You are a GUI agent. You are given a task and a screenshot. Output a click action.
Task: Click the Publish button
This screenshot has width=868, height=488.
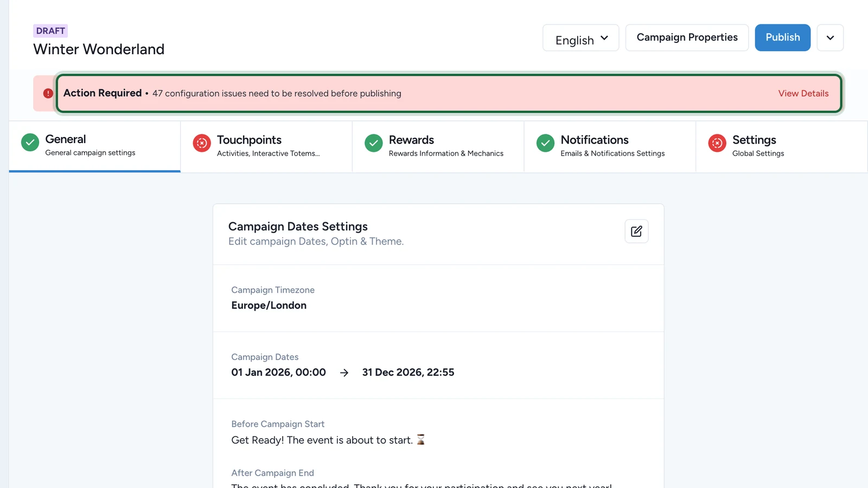782,38
